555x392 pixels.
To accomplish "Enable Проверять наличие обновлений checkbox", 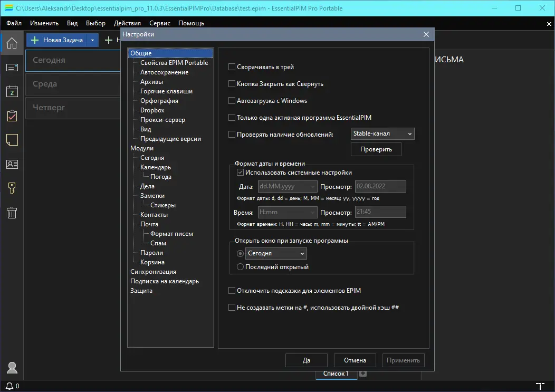I will pos(232,134).
